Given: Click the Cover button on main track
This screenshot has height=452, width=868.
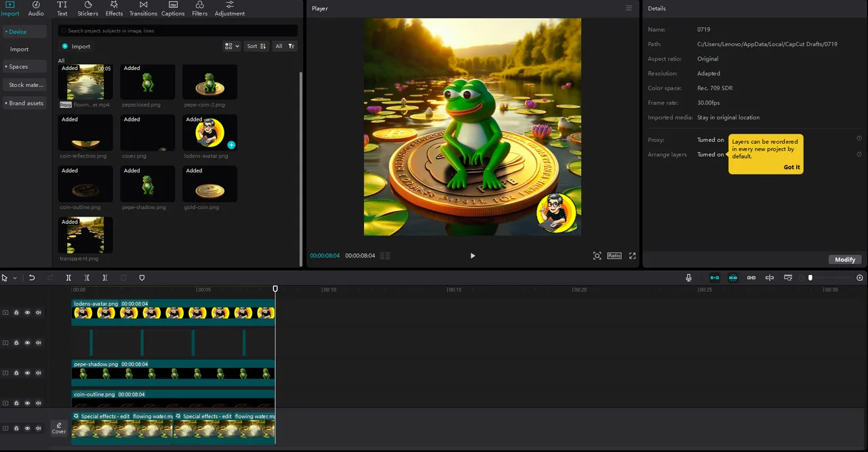Looking at the screenshot, I should click(x=59, y=428).
